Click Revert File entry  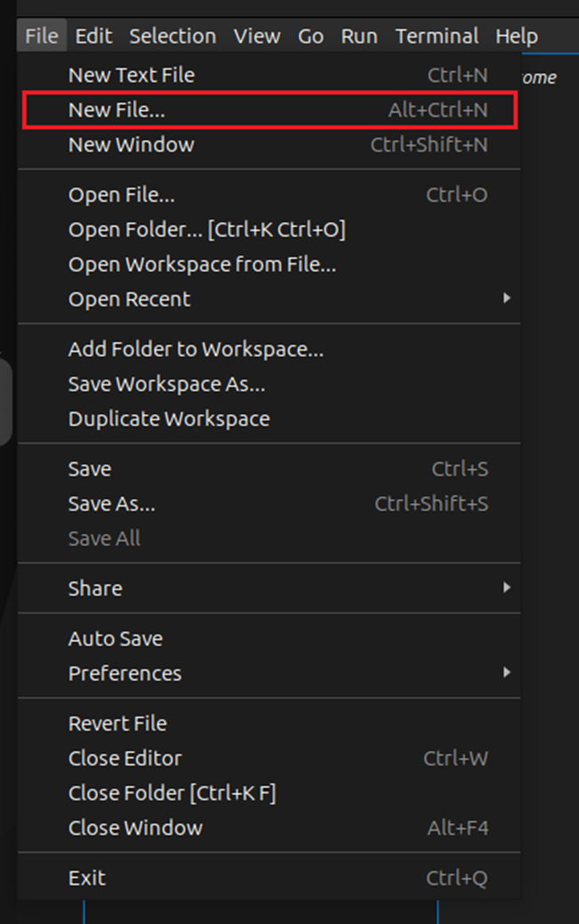coord(117,724)
